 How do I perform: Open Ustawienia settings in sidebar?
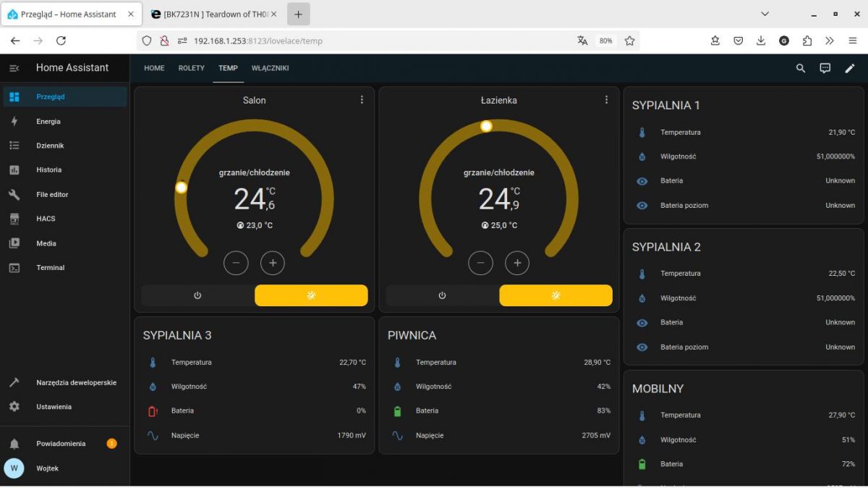(x=65, y=407)
